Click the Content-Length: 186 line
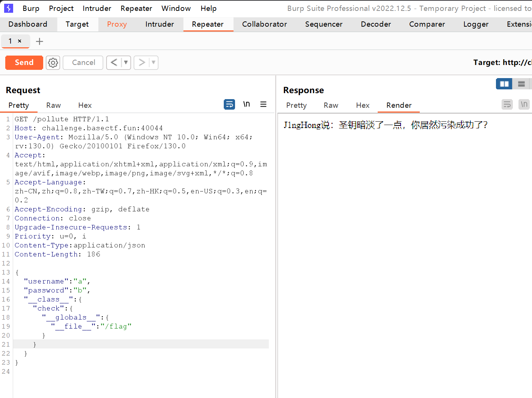 (57, 254)
